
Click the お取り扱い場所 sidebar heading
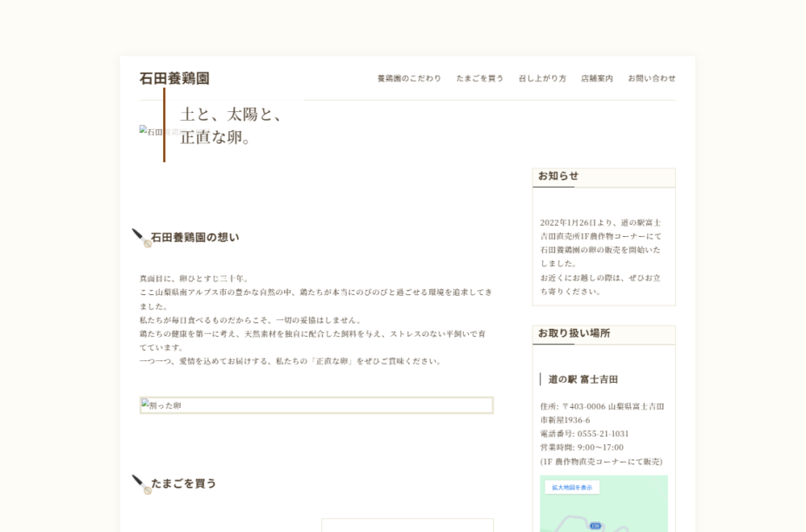tap(573, 333)
